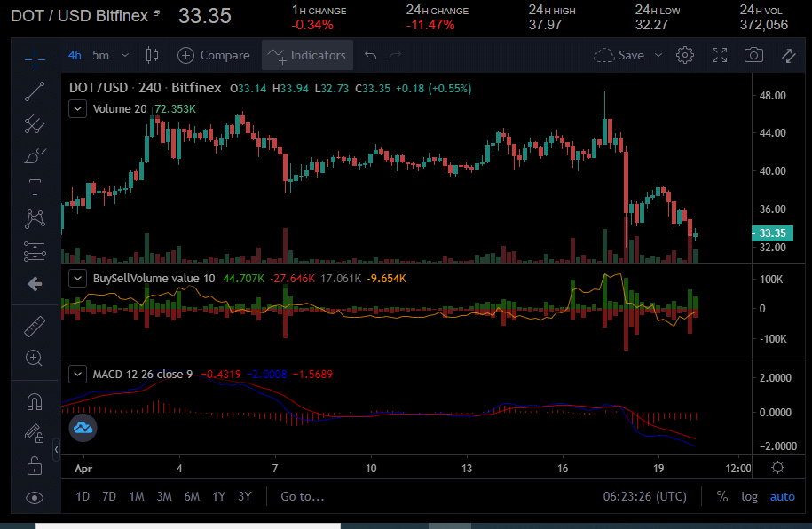
Task: Select the trend line drawing tool
Action: click(x=35, y=91)
